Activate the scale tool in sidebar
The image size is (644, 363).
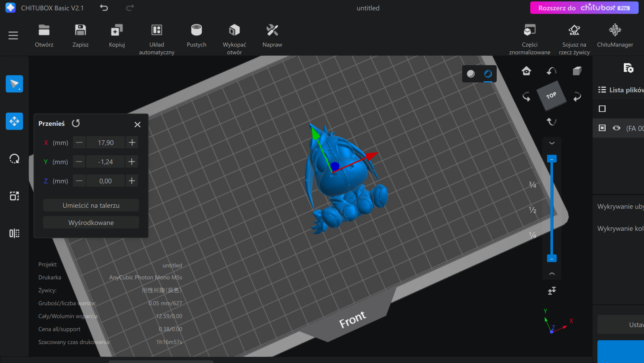[14, 196]
